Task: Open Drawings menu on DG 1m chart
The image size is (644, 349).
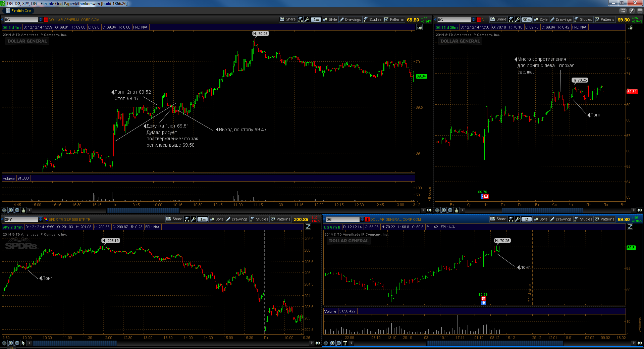Action: [x=350, y=19]
